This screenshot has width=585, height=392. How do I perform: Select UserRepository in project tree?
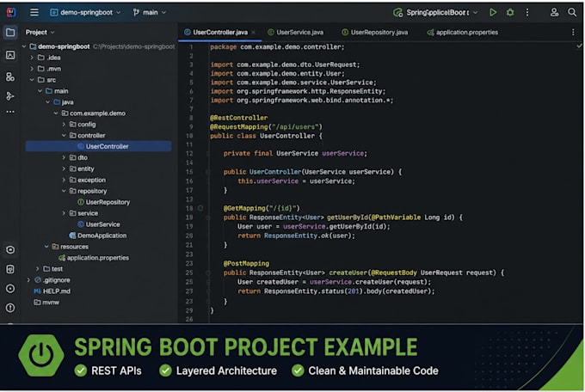coord(104,202)
